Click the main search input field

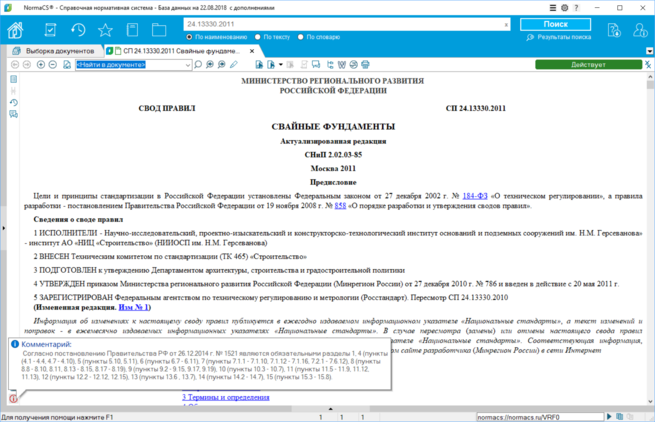340,23
